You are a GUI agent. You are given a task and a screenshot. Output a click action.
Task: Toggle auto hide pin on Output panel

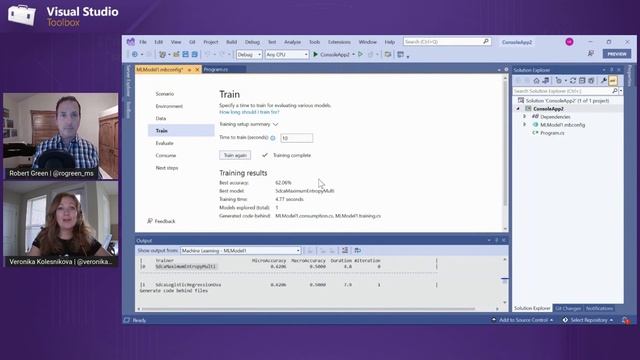(497, 240)
